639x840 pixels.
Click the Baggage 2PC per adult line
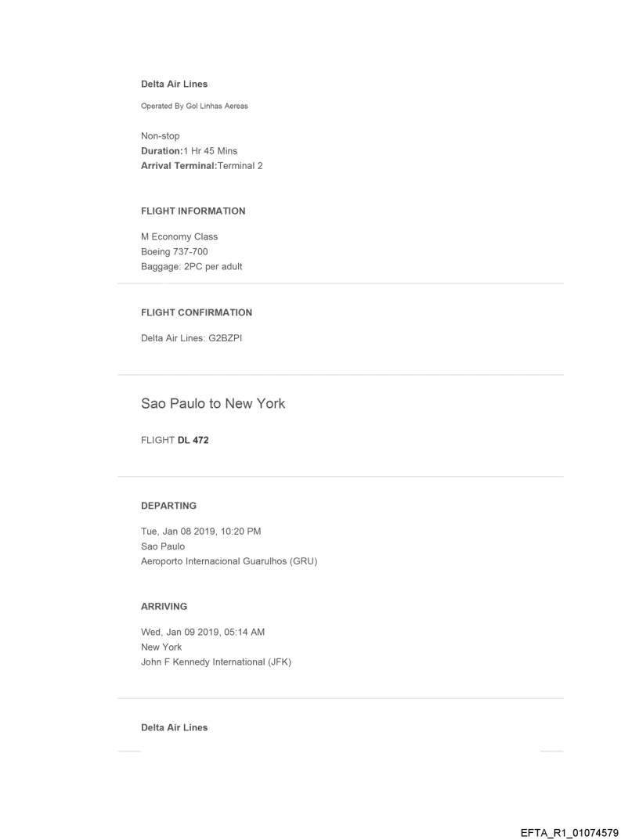tap(191, 266)
